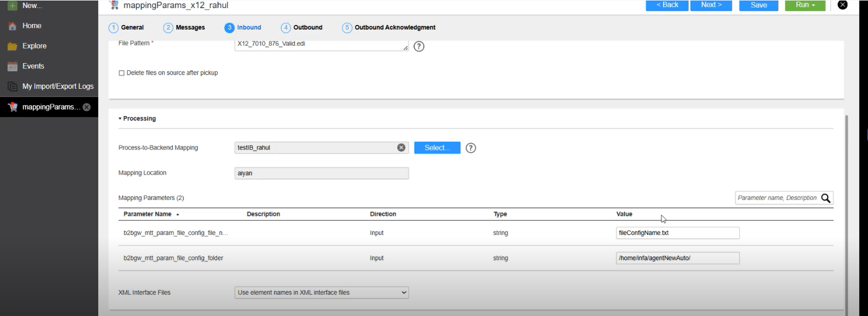Click the Process-to-Backend Mapping field
Viewport: 868px width, 316px height.
(321, 148)
